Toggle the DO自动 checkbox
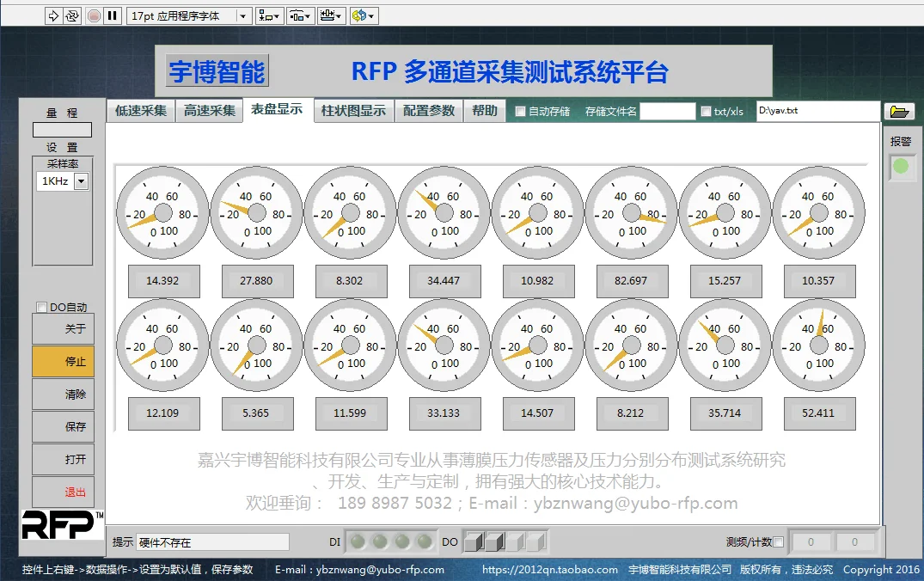 41,307
